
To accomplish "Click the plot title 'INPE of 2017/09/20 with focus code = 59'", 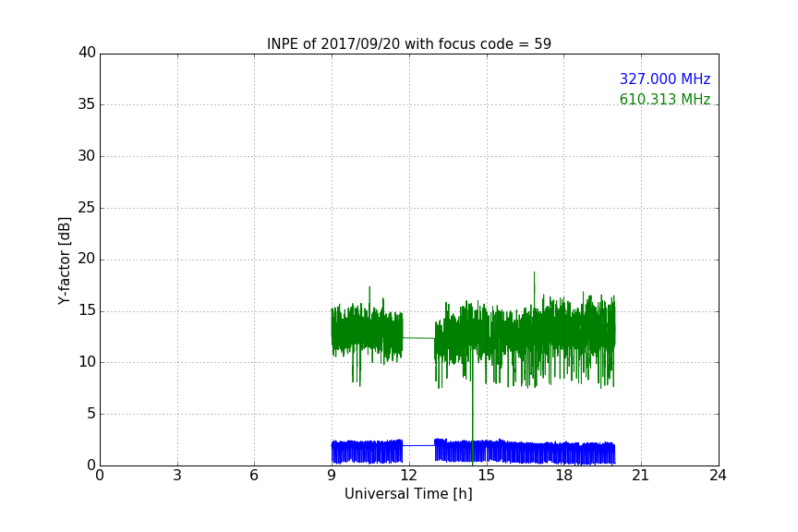I will tap(408, 43).
